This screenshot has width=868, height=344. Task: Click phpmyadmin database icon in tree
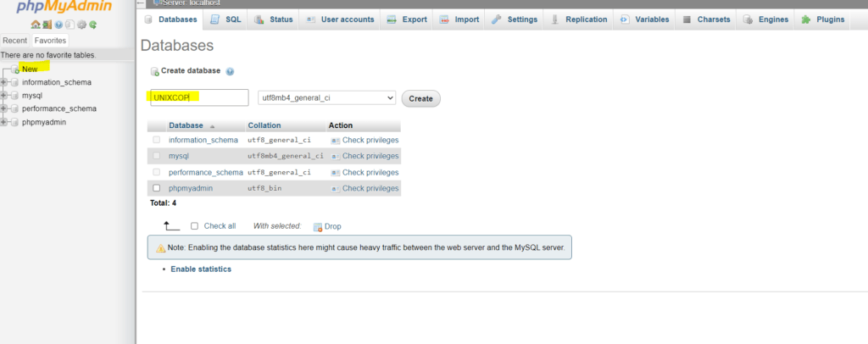[15, 122]
